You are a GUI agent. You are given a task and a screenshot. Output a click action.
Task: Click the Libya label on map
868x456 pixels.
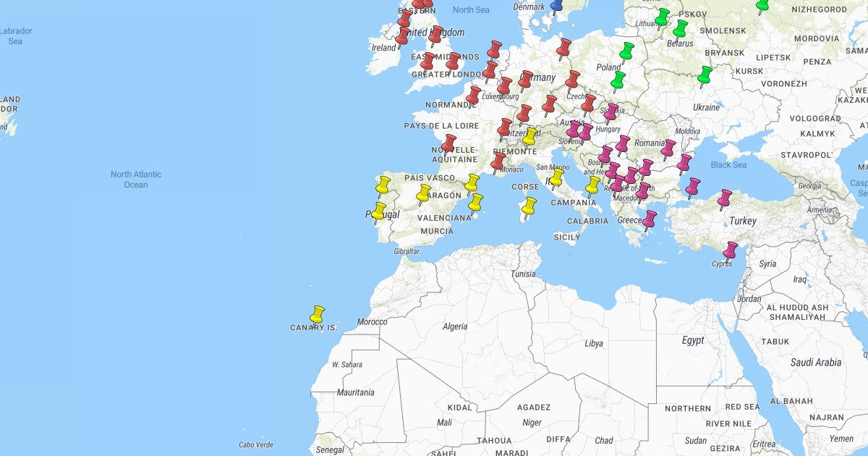[594, 343]
